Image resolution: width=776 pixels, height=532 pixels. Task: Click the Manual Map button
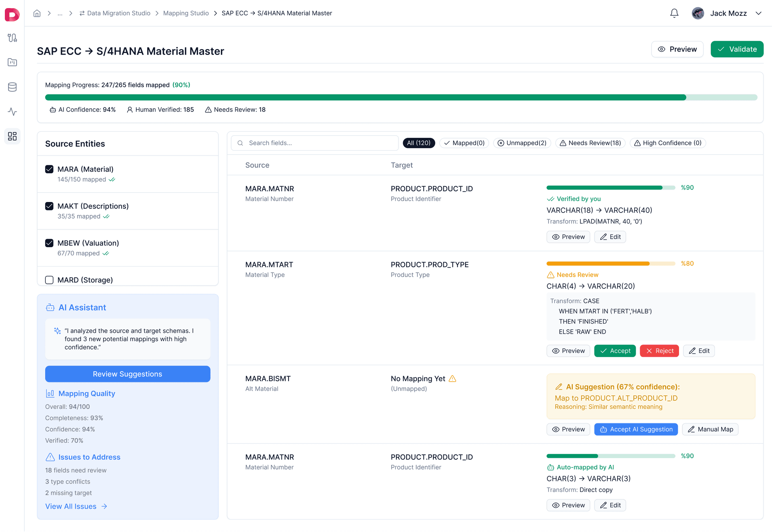[x=710, y=429]
